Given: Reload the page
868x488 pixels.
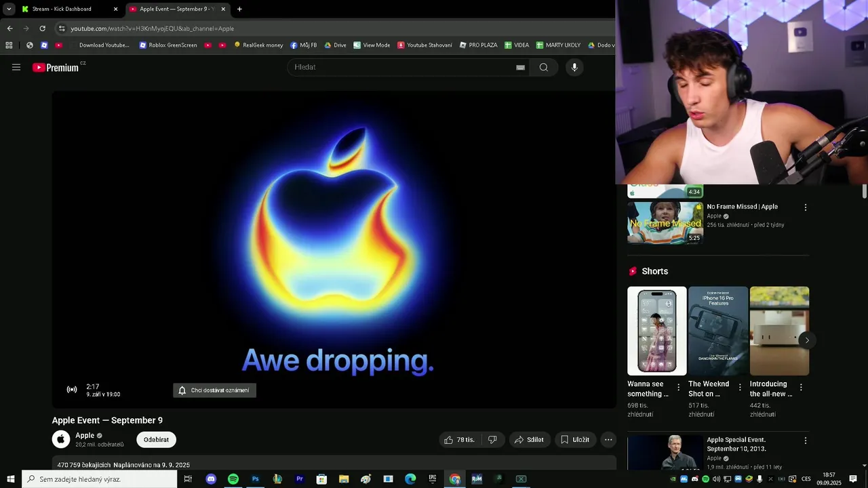Looking at the screenshot, I should 42,28.
